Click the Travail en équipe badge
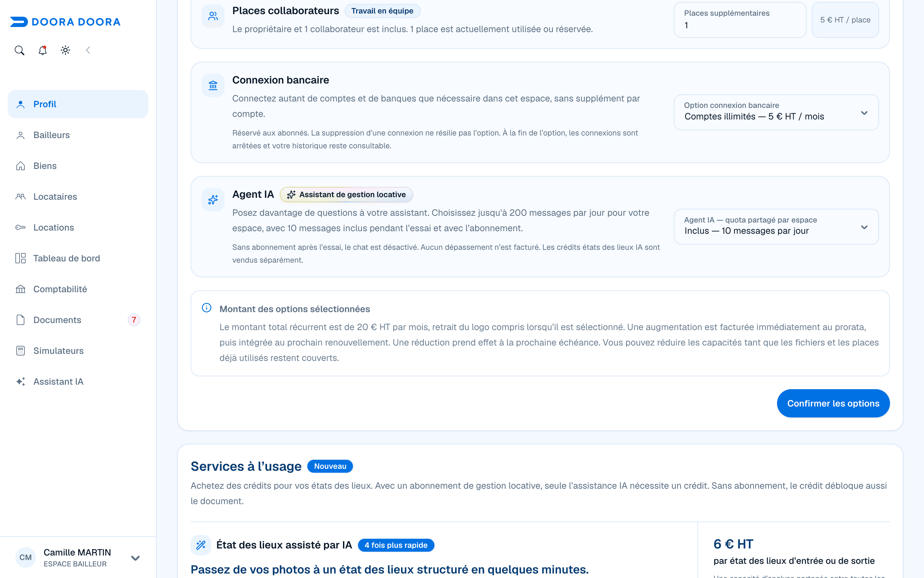Image resolution: width=924 pixels, height=578 pixels. point(382,11)
